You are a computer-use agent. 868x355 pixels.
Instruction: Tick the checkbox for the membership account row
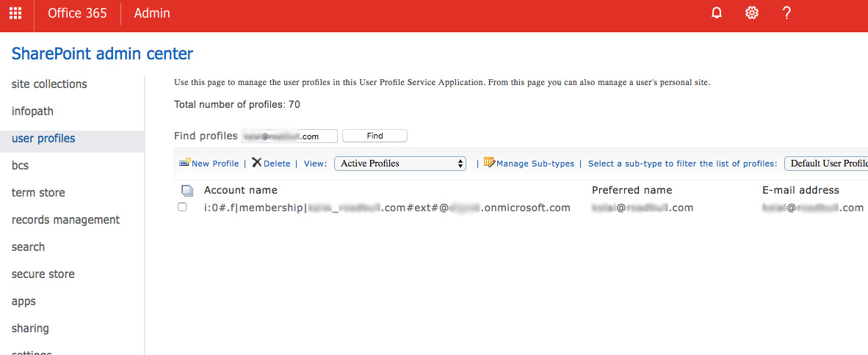pos(182,208)
